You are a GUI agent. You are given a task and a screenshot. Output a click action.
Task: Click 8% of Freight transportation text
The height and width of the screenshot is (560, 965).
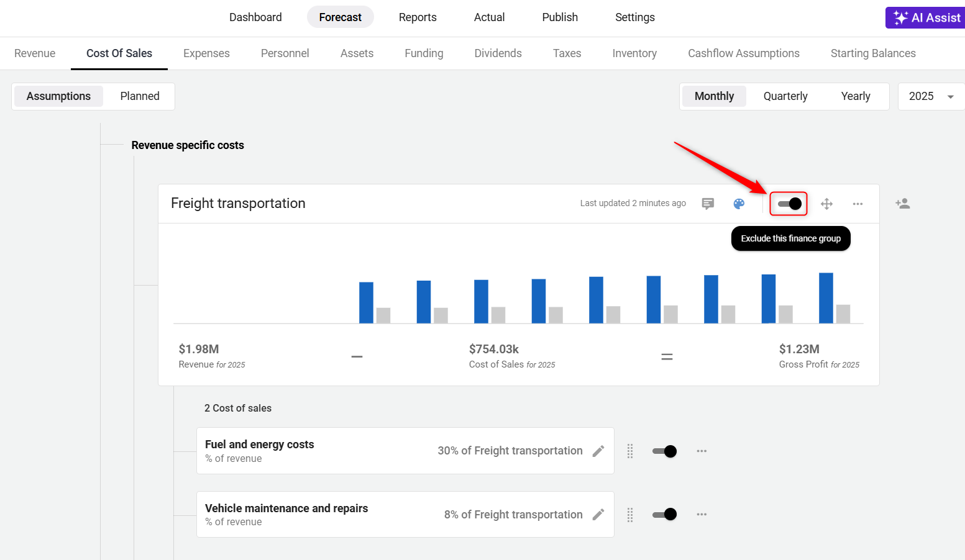(513, 515)
